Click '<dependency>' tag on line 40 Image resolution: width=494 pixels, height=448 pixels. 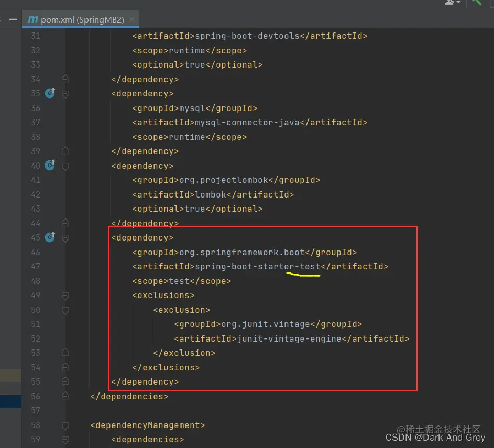pos(142,166)
